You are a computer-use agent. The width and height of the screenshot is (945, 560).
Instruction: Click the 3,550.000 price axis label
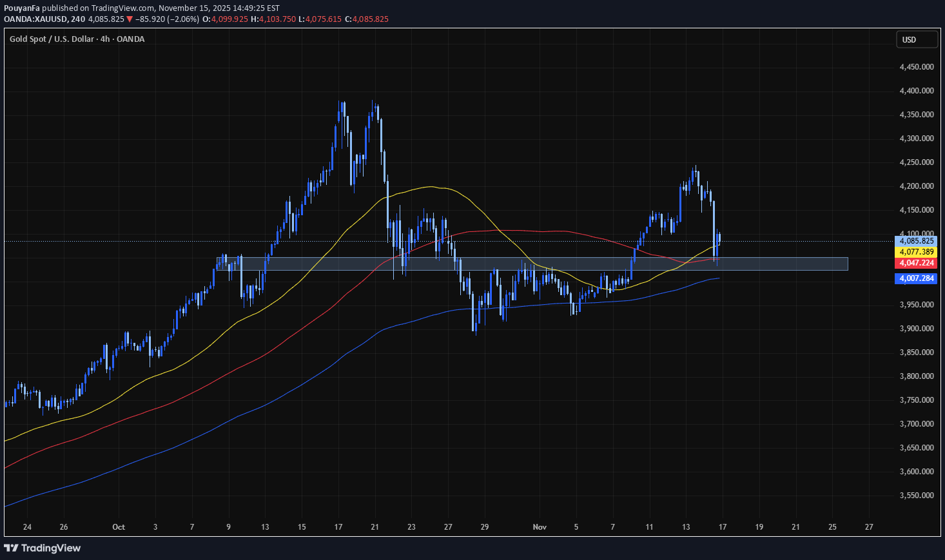(x=917, y=496)
